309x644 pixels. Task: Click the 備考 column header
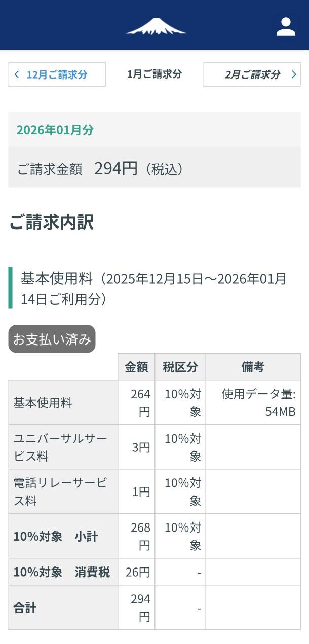pyautogui.click(x=253, y=367)
